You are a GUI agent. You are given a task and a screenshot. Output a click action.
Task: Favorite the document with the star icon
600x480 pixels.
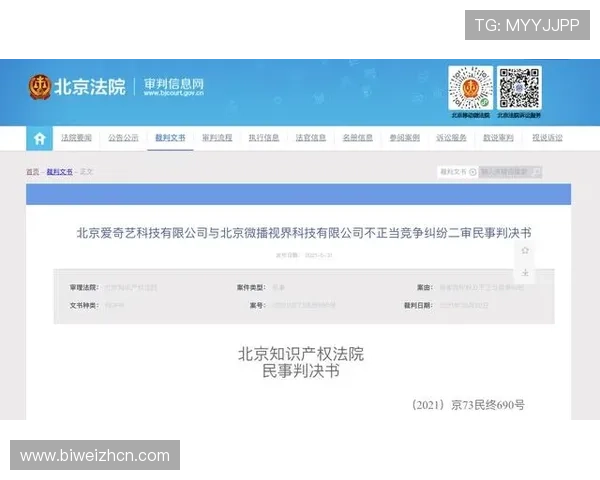tap(525, 250)
